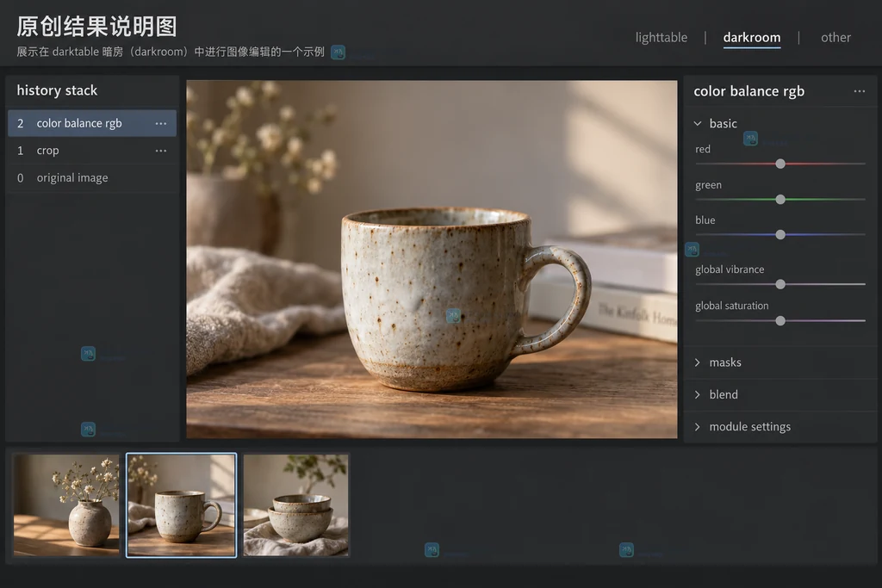The image size is (882, 588).
Task: Open options menu for color balance rgb history entry
Action: [161, 124]
